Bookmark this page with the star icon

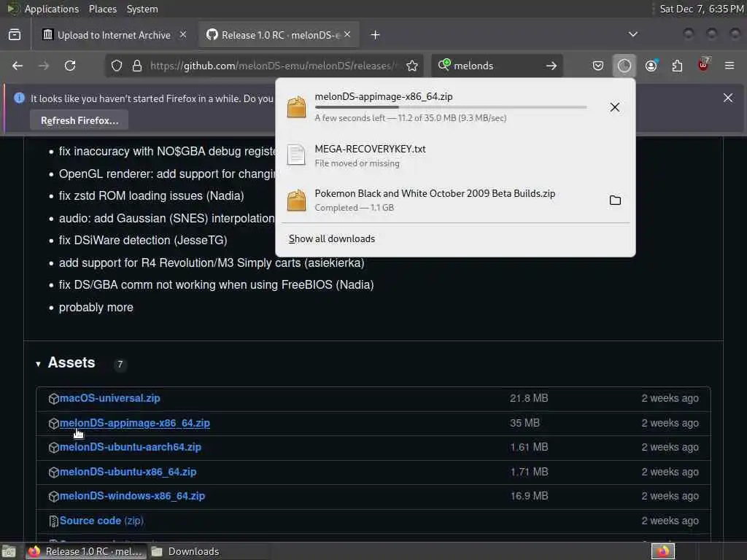[x=412, y=66]
